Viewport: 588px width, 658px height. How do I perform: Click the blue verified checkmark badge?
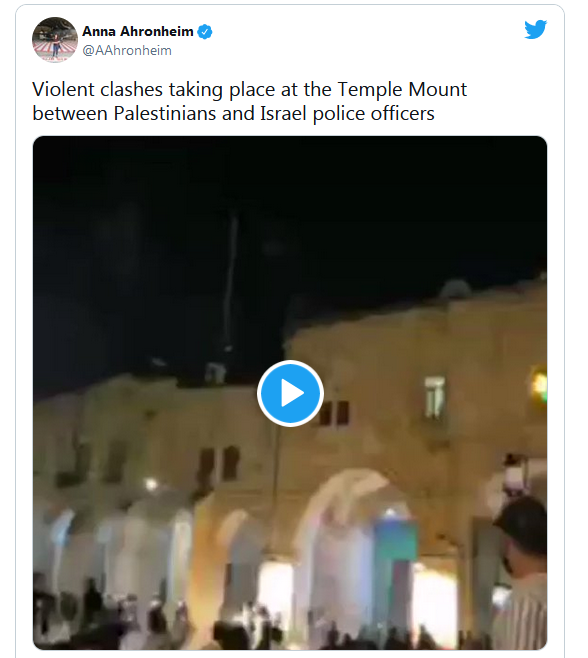point(205,31)
